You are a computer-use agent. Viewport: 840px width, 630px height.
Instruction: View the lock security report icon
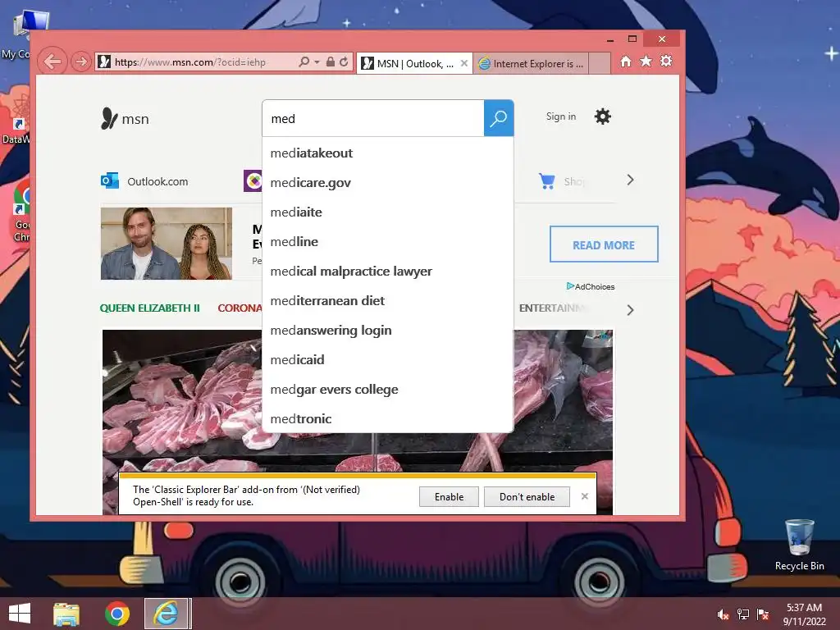[331, 62]
